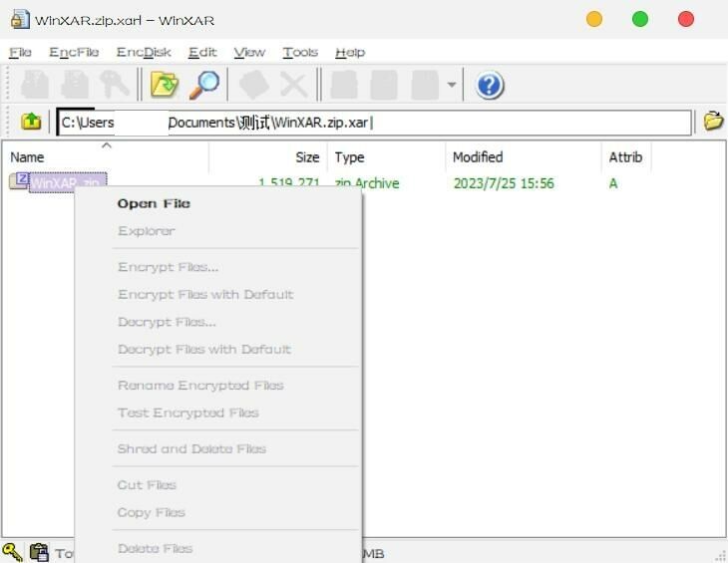
Task: Choose Open File from context menu
Action: point(154,203)
